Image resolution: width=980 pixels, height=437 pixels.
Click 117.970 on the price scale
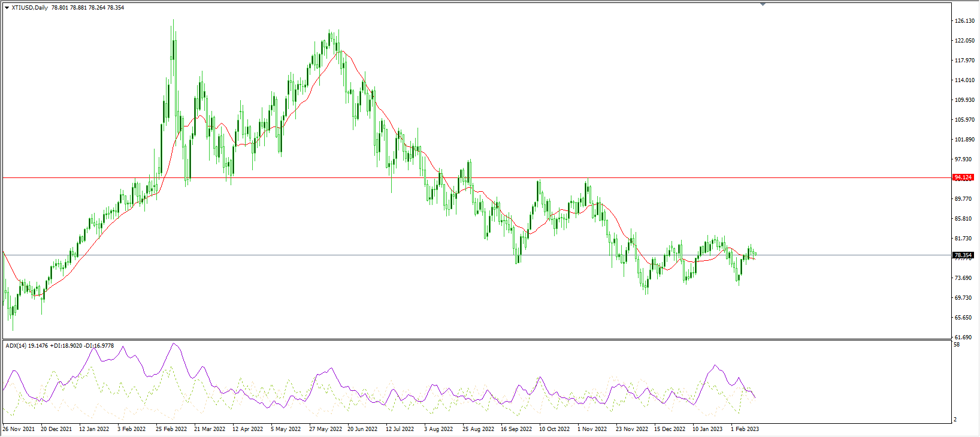point(964,61)
